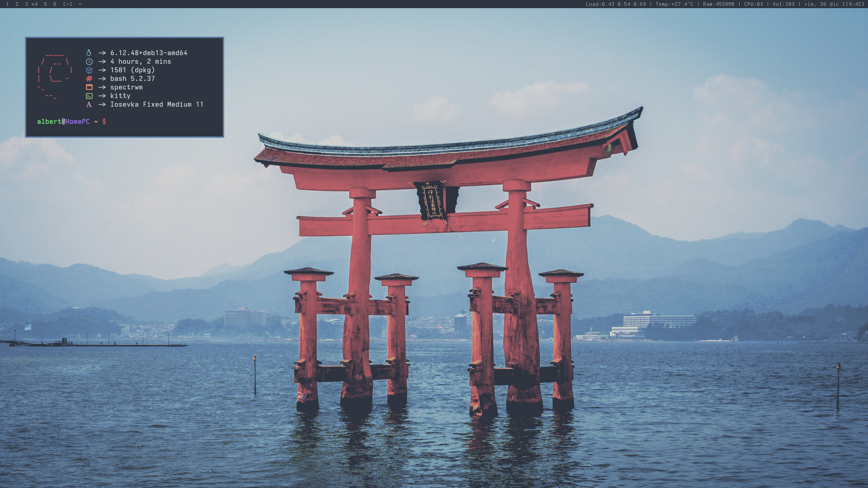Click the Ram:4558MB status readout

coord(718,4)
